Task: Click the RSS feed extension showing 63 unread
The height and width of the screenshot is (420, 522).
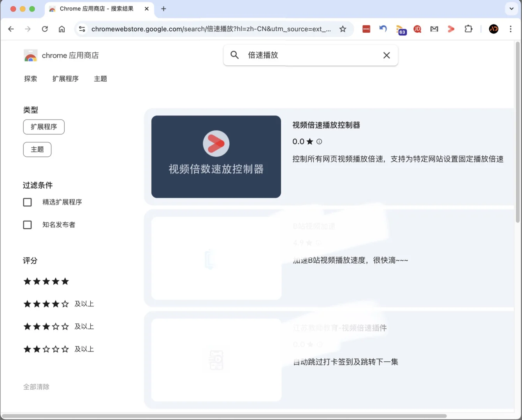Action: 401,29
